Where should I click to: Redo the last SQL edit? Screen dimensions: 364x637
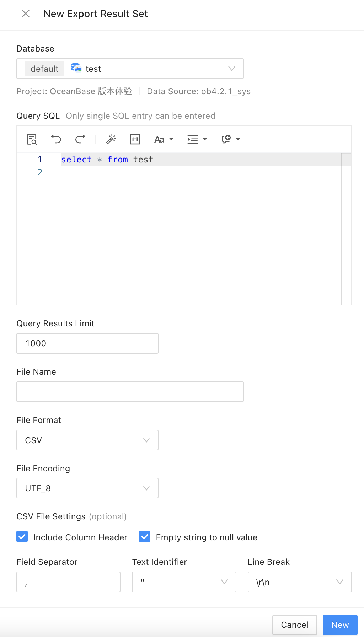[x=80, y=139]
